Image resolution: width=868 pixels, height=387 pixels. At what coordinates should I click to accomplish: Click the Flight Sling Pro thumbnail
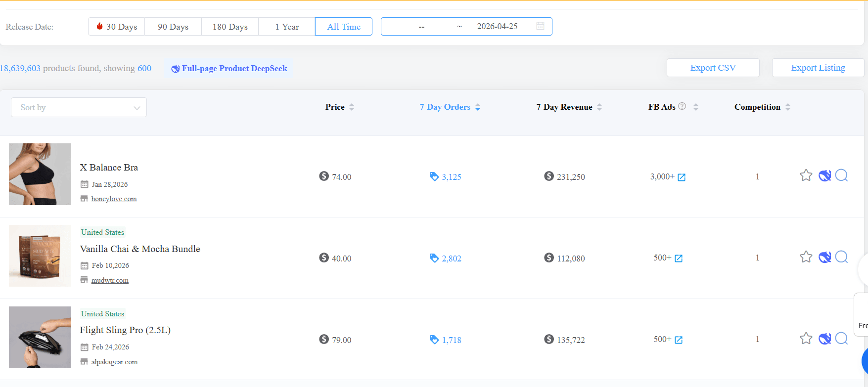tap(40, 337)
